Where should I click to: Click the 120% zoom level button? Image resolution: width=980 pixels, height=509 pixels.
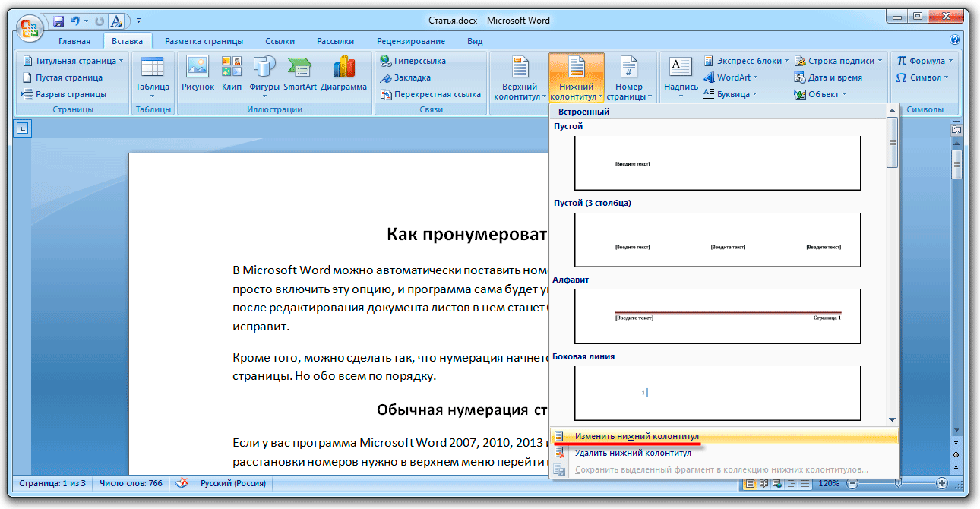pyautogui.click(x=829, y=483)
